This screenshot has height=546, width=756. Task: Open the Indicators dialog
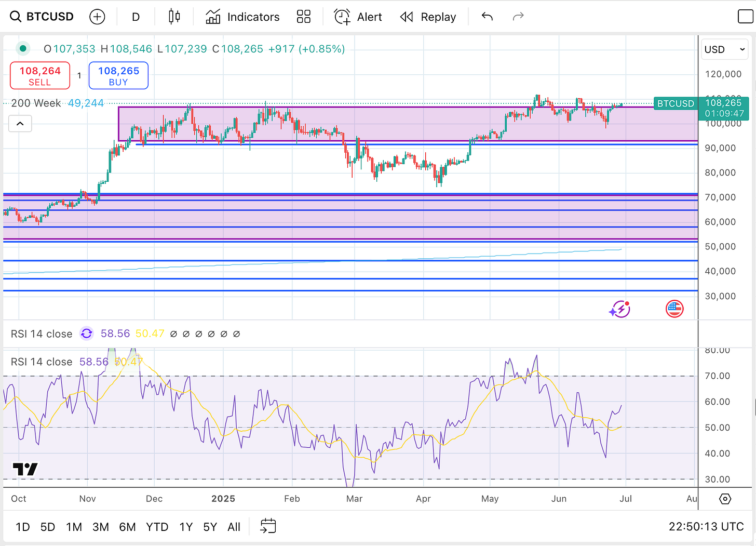point(242,17)
